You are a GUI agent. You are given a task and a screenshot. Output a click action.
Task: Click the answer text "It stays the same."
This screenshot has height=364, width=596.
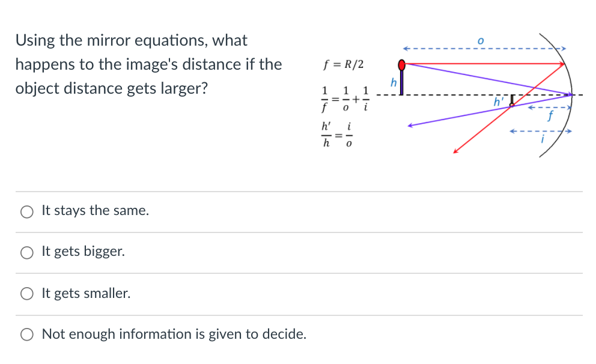tap(95, 210)
